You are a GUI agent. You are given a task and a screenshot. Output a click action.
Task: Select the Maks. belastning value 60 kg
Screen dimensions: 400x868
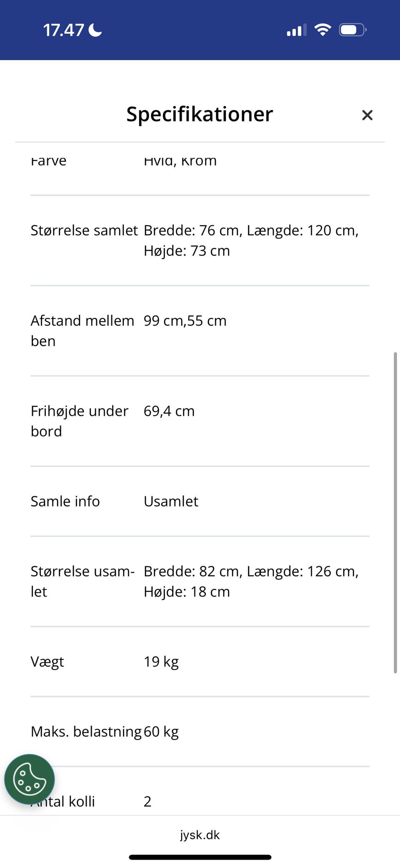point(161,731)
